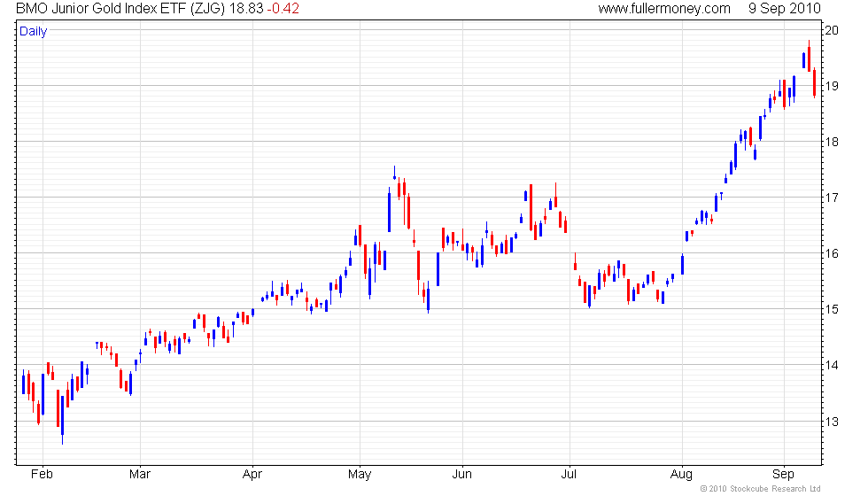Screen dimensions: 868x496
Task: Click the chart title 'BMO Junior Gold Index ETF (ZJG)'
Action: [x=120, y=8]
